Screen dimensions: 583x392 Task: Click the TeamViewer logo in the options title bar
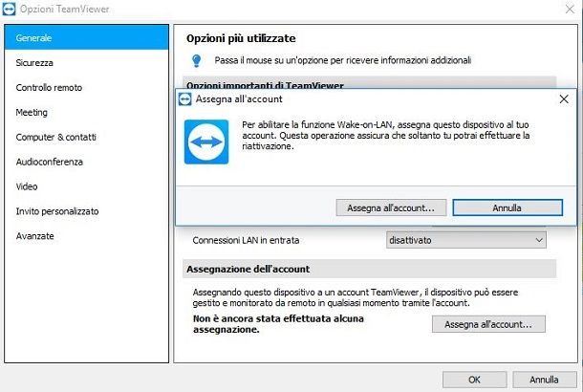[x=9, y=9]
